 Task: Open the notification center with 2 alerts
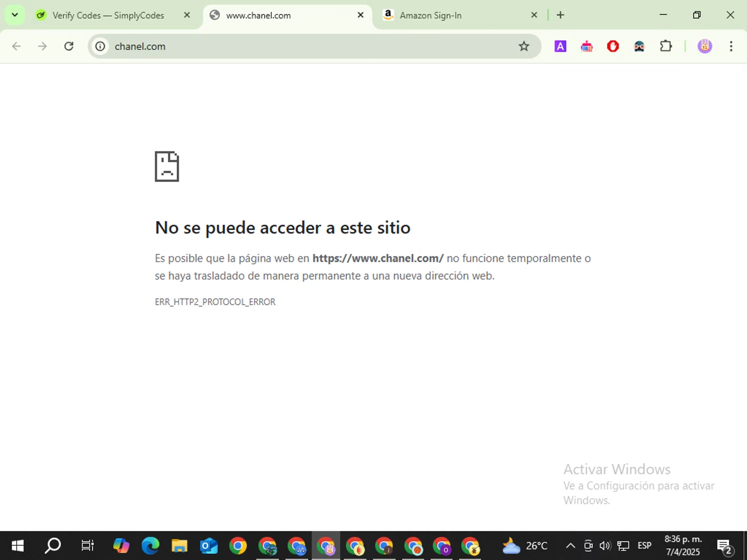pyautogui.click(x=725, y=546)
